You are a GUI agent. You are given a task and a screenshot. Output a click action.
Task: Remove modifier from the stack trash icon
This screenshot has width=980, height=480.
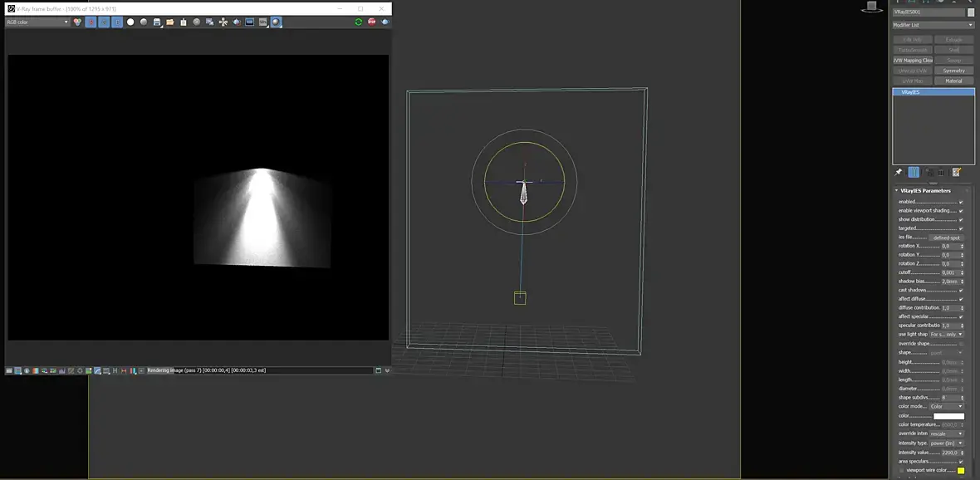point(941,172)
